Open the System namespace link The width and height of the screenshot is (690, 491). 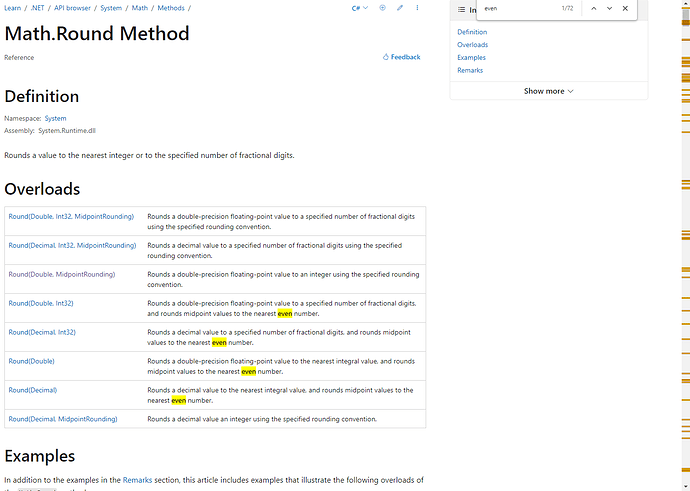click(55, 118)
